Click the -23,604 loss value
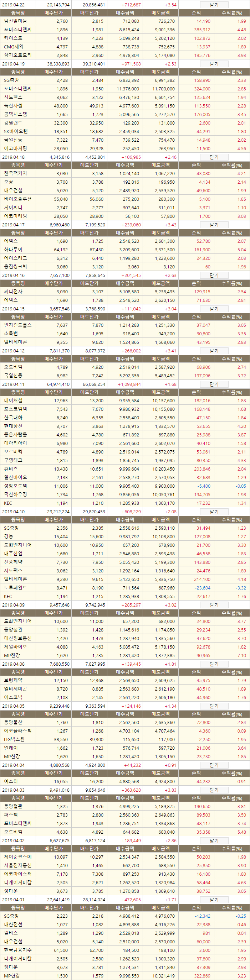250x980 pixels. click(x=202, y=588)
